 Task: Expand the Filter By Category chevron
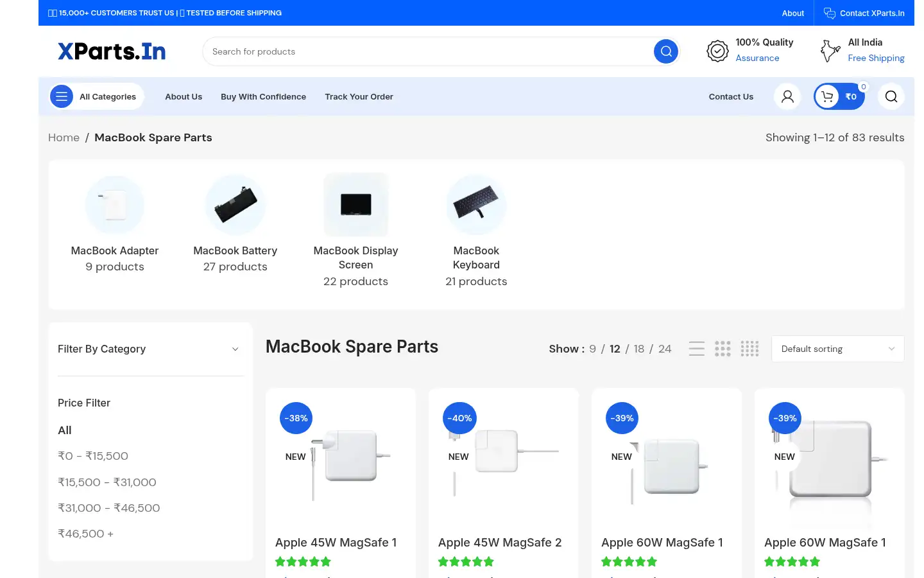click(x=235, y=349)
